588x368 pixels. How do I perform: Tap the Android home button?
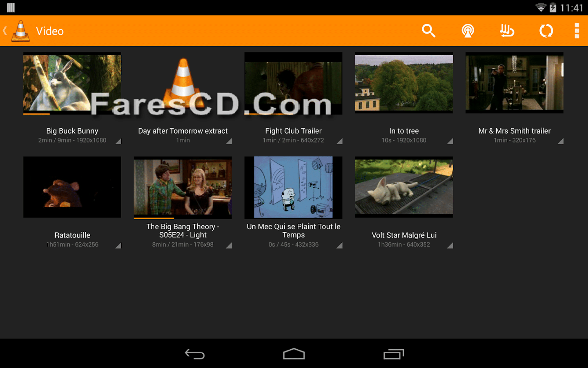tap(294, 354)
